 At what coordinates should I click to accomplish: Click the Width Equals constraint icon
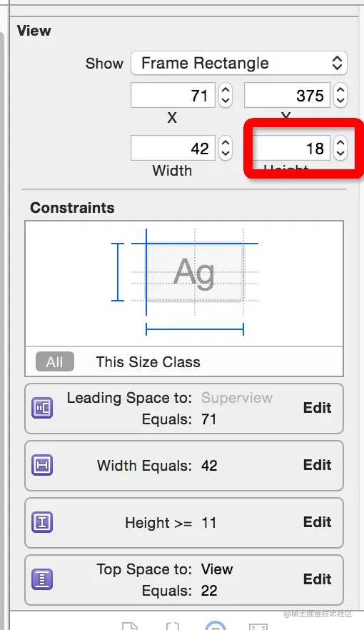click(42, 465)
